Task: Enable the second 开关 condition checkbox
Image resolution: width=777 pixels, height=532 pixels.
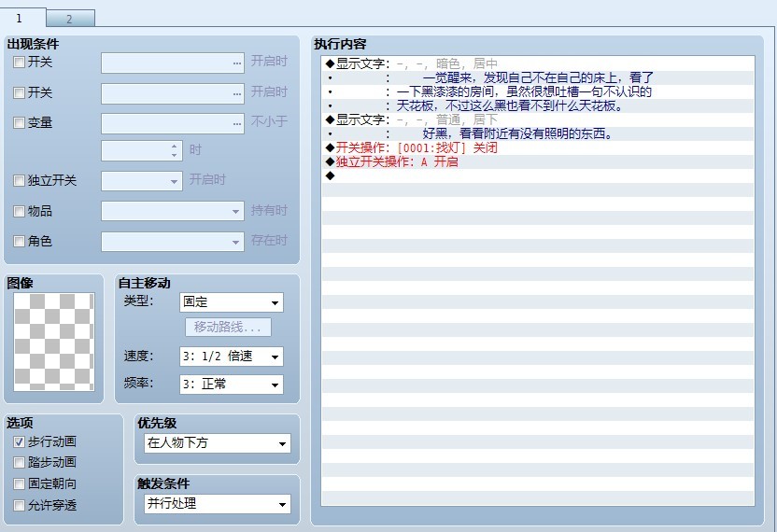Action: pos(19,92)
